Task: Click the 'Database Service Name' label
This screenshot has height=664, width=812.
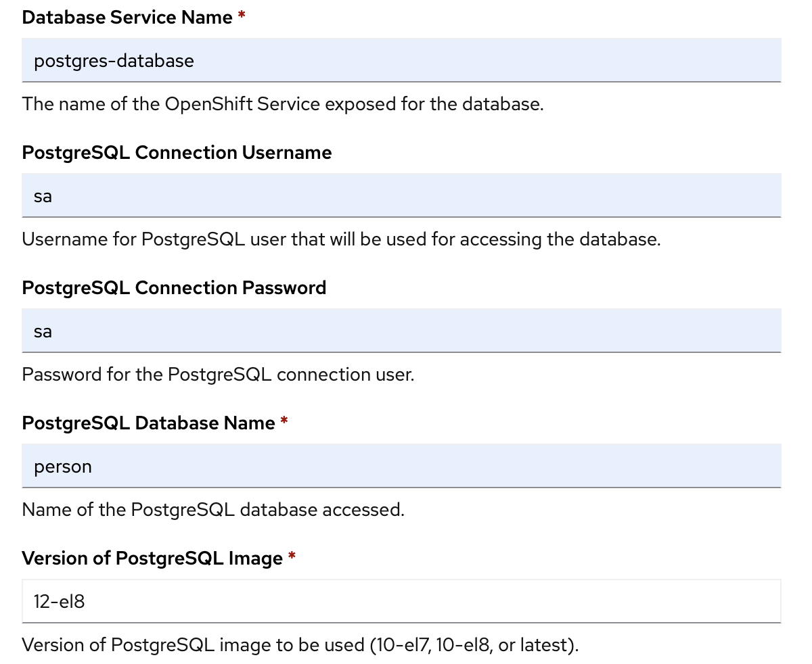Action: (127, 18)
